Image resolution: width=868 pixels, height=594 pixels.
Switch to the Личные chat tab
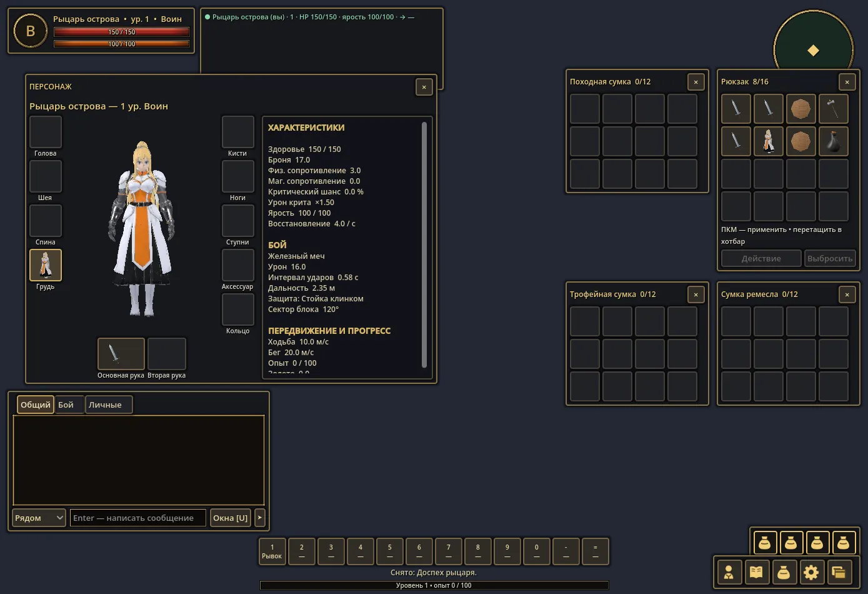click(x=109, y=405)
